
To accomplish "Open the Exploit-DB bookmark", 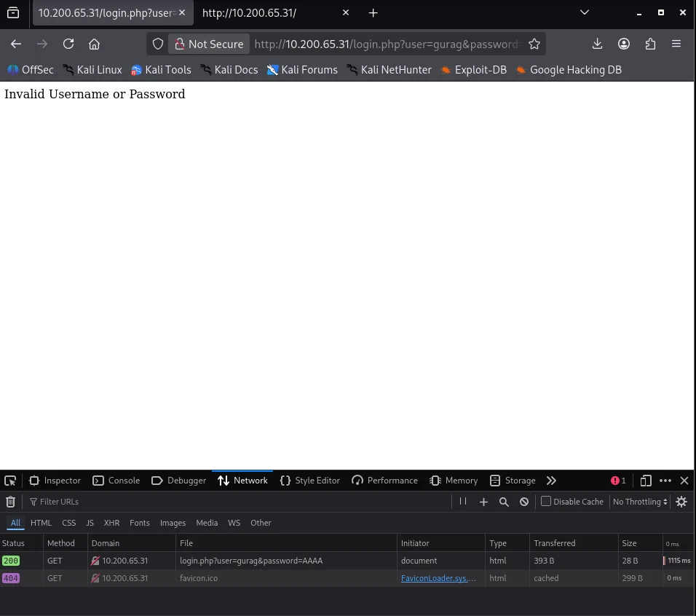I will [x=473, y=70].
